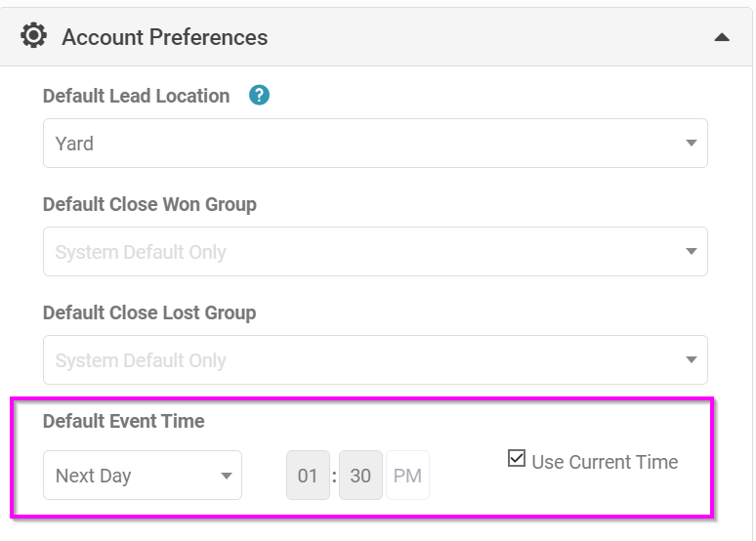This screenshot has width=756, height=541.
Task: Toggle the PM period selector
Action: coord(407,475)
